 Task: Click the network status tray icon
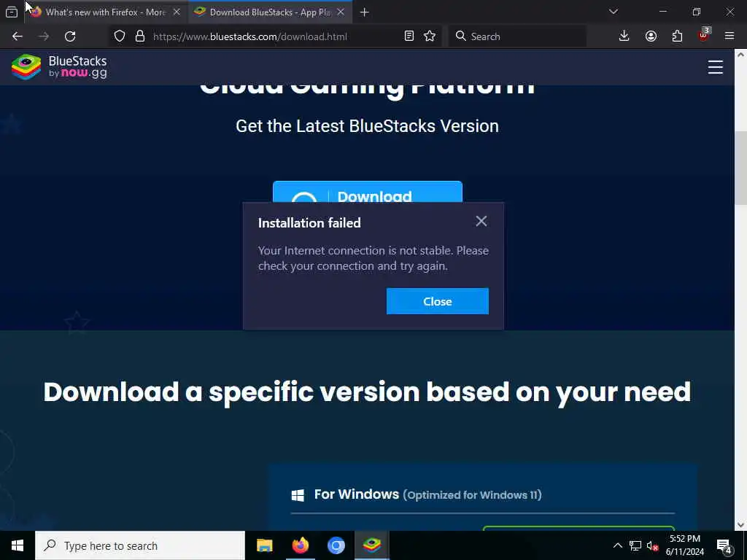click(x=635, y=545)
